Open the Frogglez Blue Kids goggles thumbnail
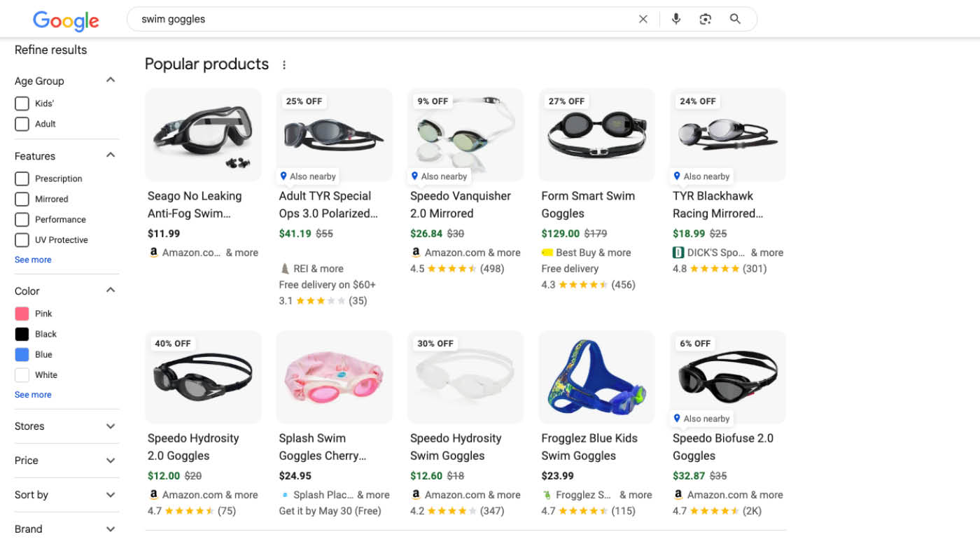Viewport: 980px width, 546px height. 596,377
